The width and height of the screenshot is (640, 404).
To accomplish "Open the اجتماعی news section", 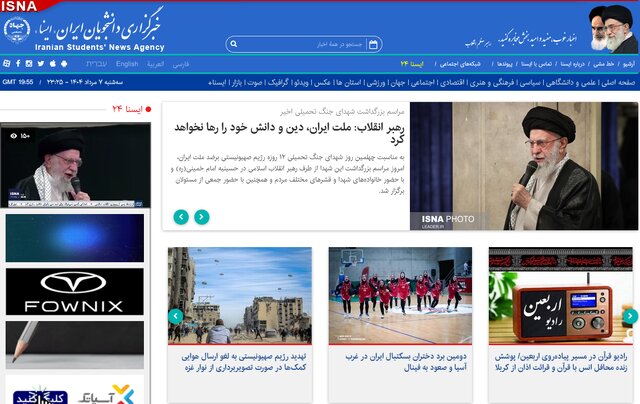I will coord(422,83).
